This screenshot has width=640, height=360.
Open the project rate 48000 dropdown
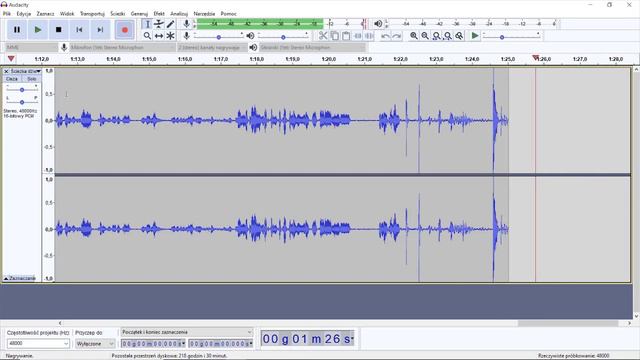point(38,344)
